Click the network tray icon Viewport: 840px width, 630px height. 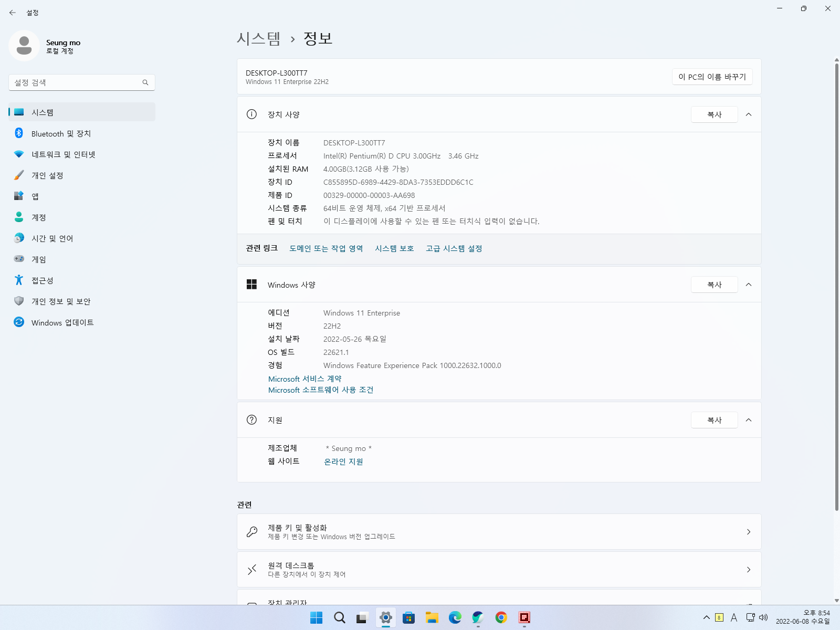pos(751,617)
